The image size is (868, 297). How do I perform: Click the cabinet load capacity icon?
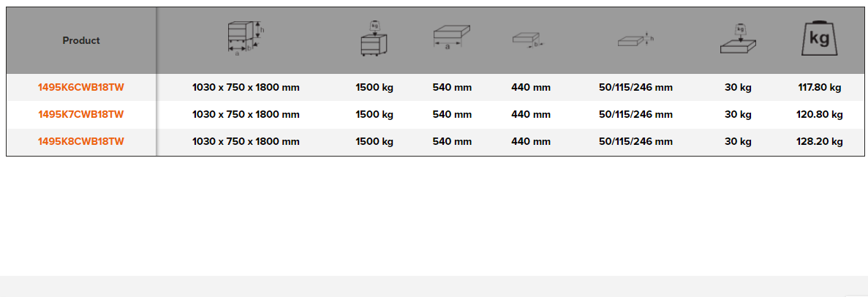[x=374, y=39]
